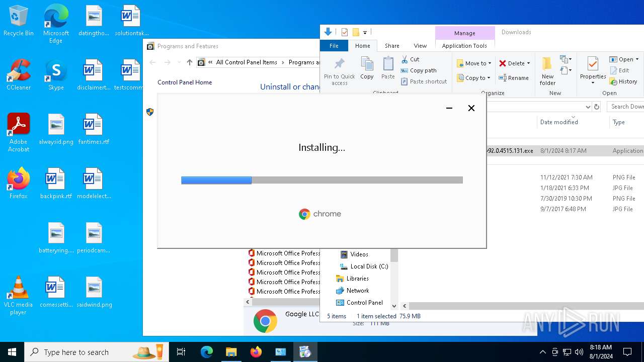Image resolution: width=644 pixels, height=362 pixels.
Task: Select the VLC media player desktop icon
Action: [x=19, y=296]
